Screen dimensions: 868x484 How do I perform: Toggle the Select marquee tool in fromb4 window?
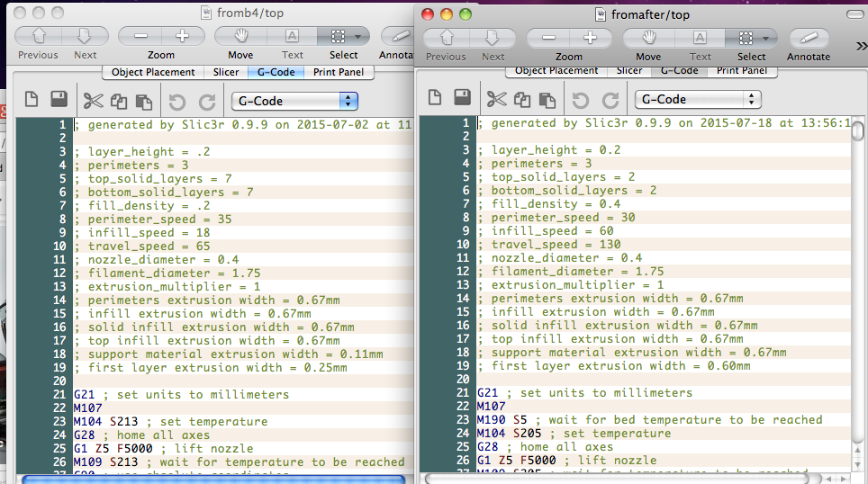[338, 36]
